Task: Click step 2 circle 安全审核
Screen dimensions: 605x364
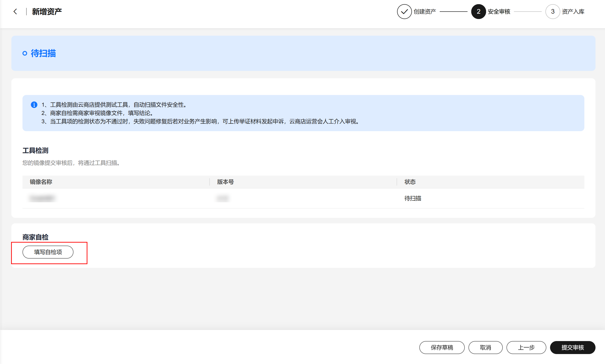Action: 478,12
